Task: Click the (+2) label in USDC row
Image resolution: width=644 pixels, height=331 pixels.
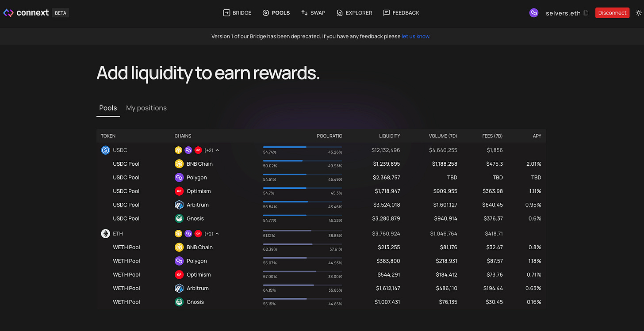Action: (209, 150)
